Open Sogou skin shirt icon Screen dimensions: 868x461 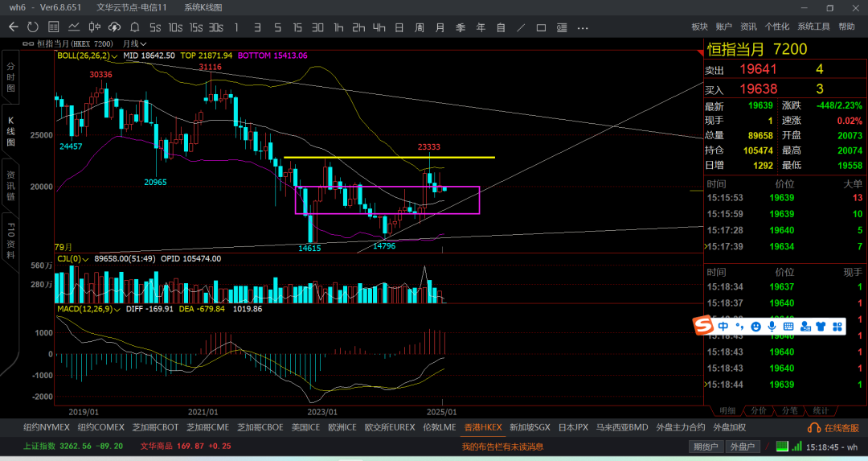pyautogui.click(x=821, y=327)
